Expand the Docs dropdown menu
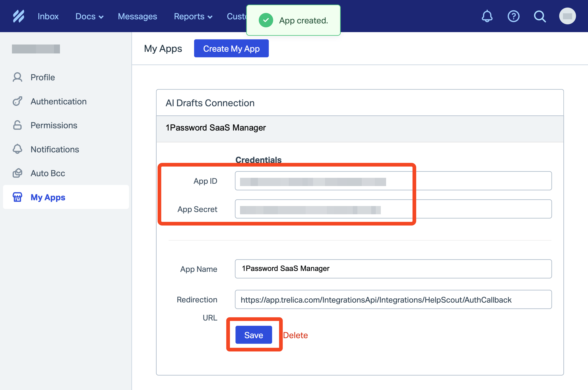Viewport: 588px width, 390px height. [89, 17]
